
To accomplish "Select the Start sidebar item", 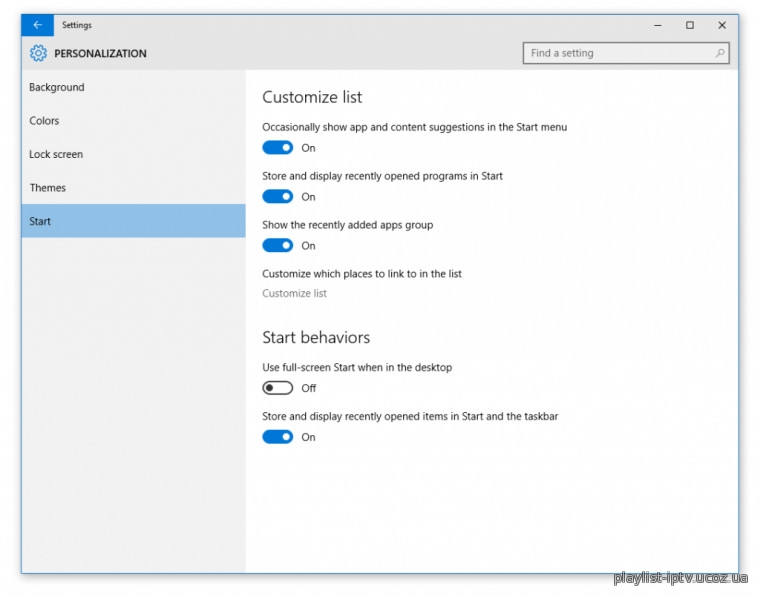I will (x=134, y=221).
